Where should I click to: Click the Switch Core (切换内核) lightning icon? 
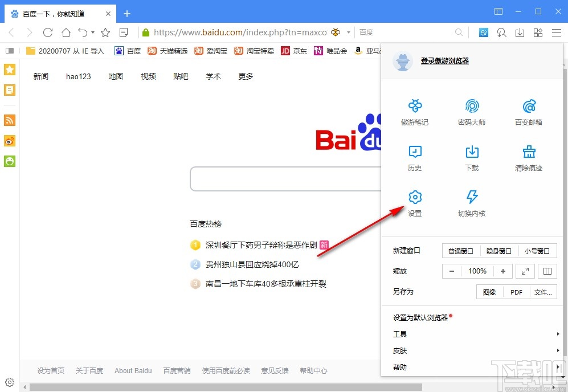(472, 197)
